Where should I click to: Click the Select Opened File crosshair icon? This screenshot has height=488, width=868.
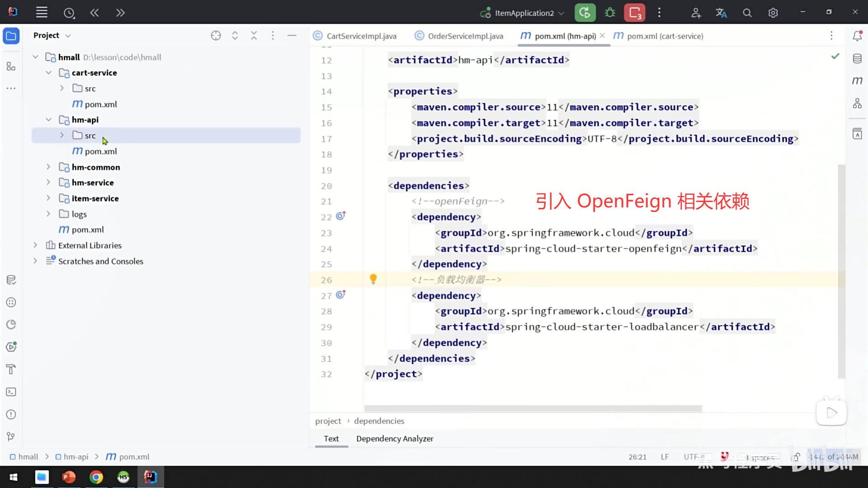click(216, 35)
